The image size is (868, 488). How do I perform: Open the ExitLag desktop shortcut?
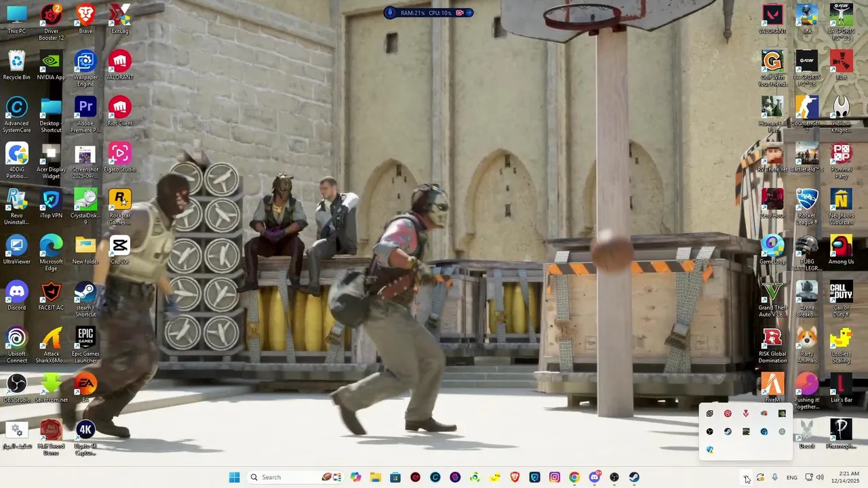[120, 18]
